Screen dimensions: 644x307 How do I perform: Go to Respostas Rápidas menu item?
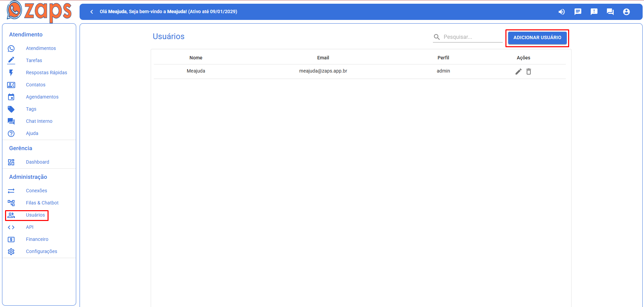coord(46,73)
